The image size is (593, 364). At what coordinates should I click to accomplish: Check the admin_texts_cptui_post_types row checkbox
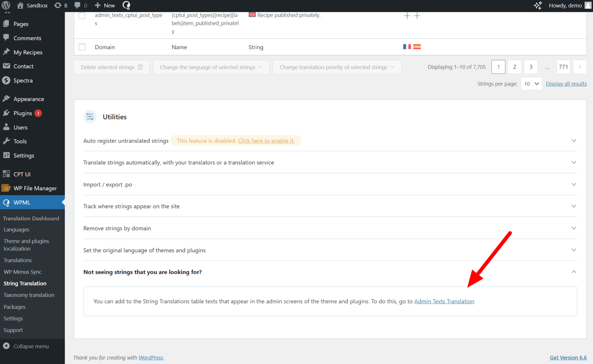[x=82, y=15]
